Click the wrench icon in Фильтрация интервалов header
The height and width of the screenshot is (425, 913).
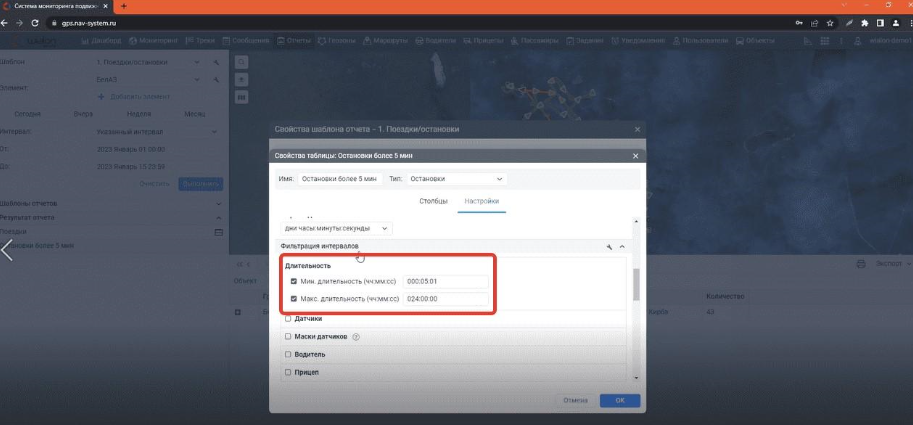[x=608, y=246]
